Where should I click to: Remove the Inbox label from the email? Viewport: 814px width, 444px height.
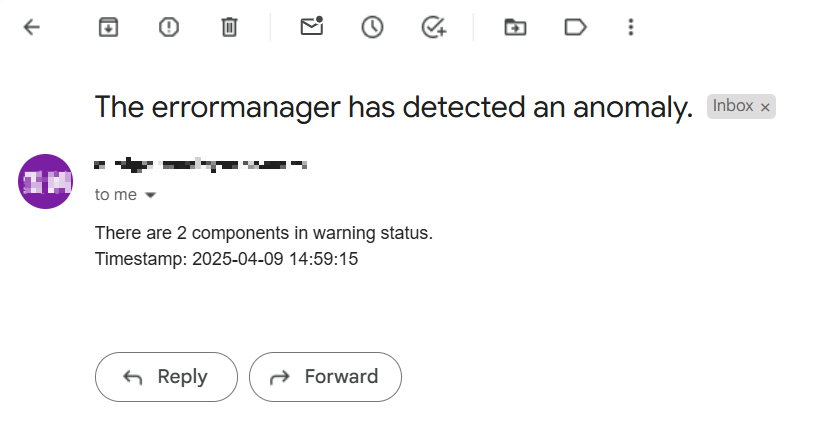766,107
